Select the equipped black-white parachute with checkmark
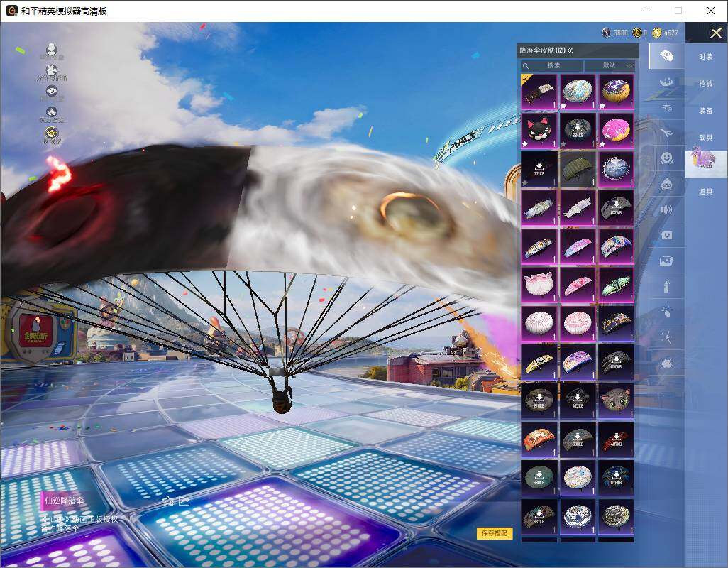This screenshot has width=728, height=568. tap(539, 92)
